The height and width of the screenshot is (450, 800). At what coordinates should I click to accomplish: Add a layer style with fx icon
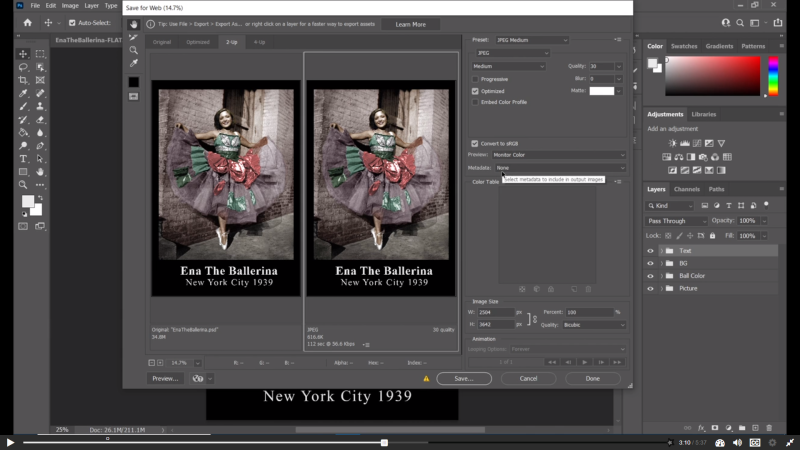[701, 428]
